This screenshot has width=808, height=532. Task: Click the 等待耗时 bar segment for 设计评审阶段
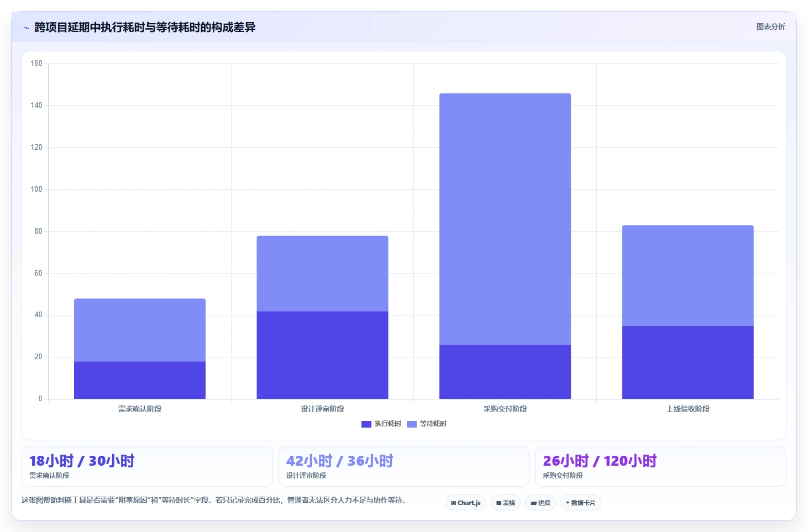click(322, 273)
